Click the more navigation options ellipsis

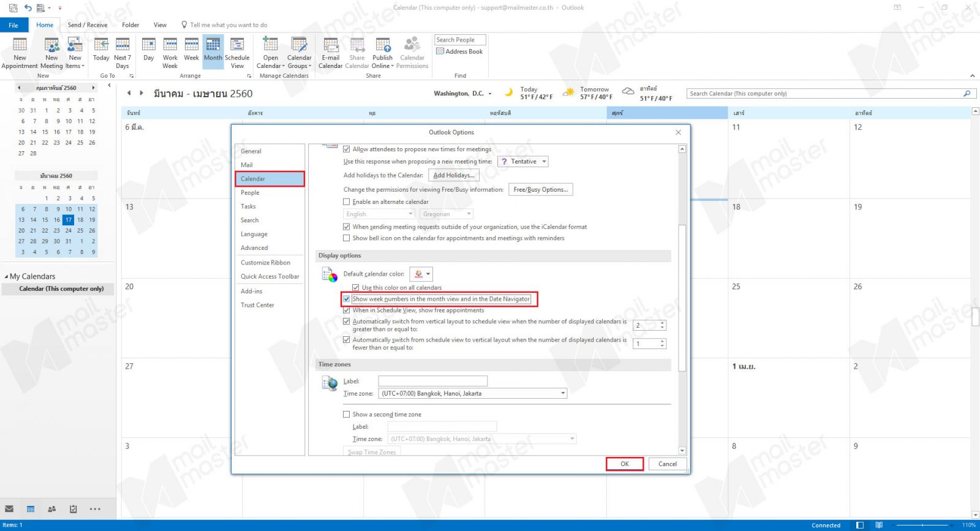pos(95,509)
